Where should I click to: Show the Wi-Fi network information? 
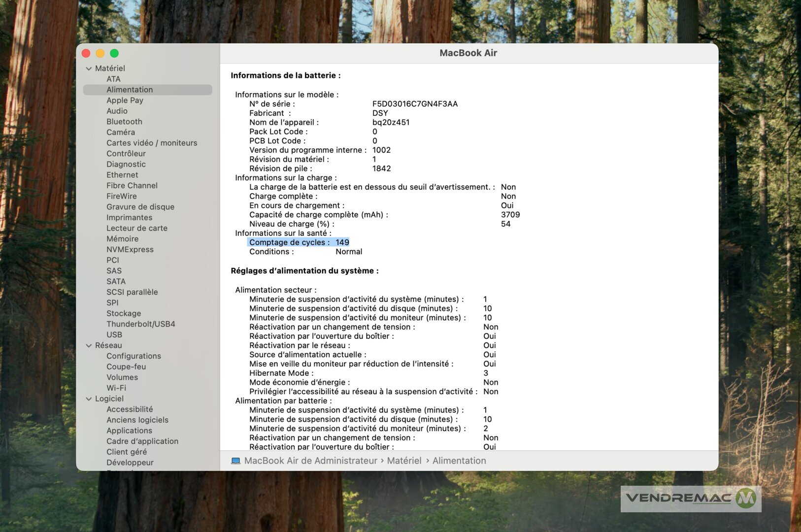(x=116, y=388)
